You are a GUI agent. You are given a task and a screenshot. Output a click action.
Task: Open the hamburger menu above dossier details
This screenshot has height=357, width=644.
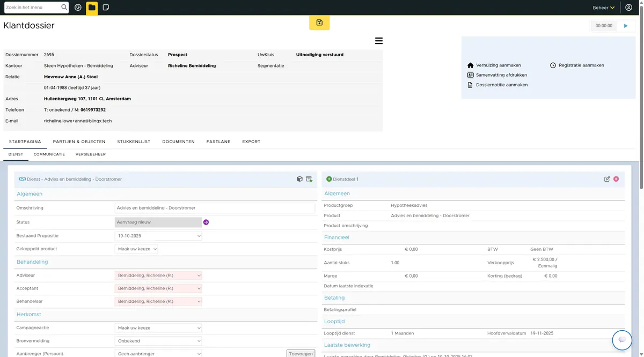[379, 41]
